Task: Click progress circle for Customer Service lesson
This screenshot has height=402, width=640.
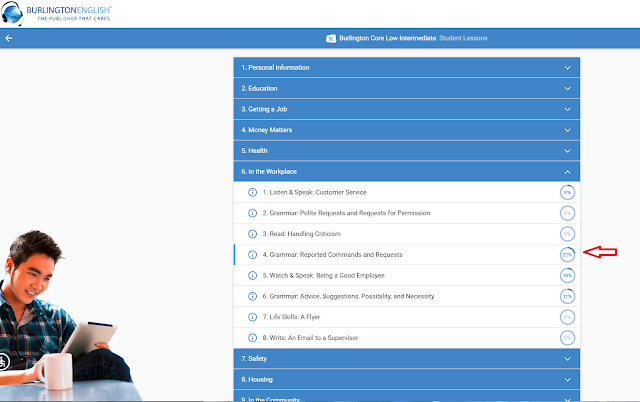Action: coord(567,192)
